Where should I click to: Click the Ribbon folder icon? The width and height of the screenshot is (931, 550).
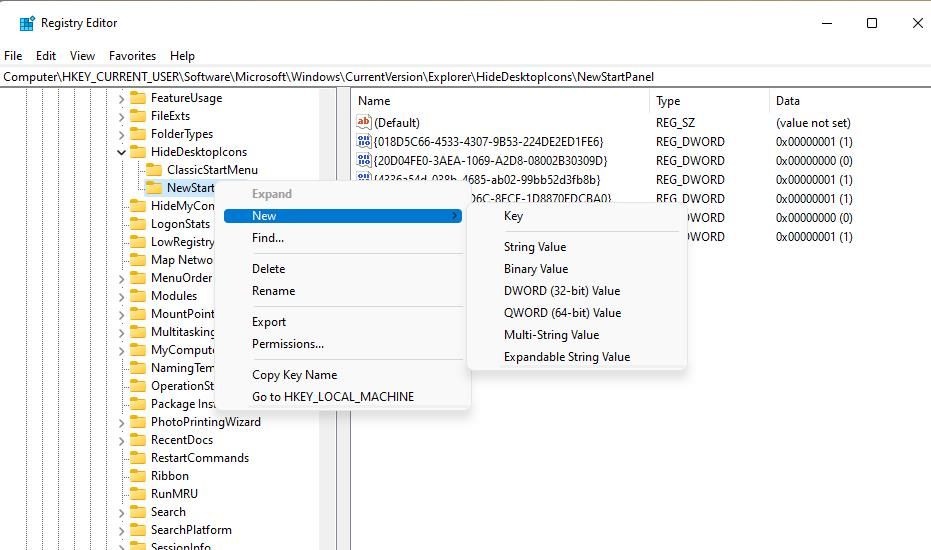pyautogui.click(x=138, y=476)
